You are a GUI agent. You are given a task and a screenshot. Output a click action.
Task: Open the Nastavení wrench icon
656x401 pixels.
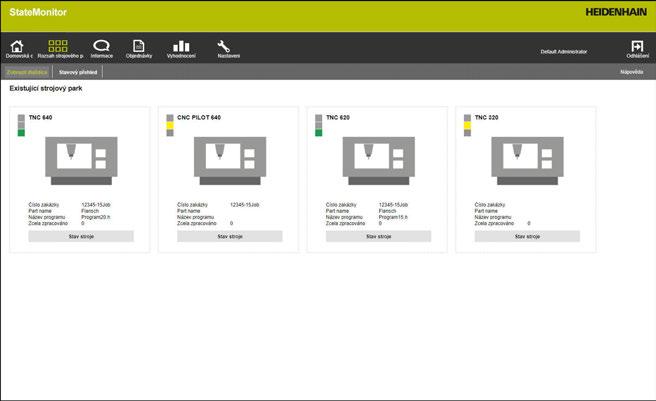[x=223, y=46]
